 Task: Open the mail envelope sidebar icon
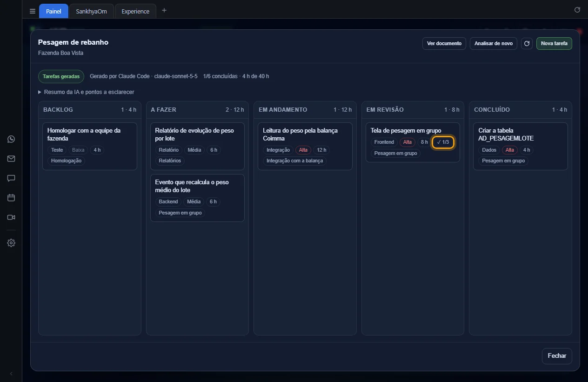click(11, 159)
